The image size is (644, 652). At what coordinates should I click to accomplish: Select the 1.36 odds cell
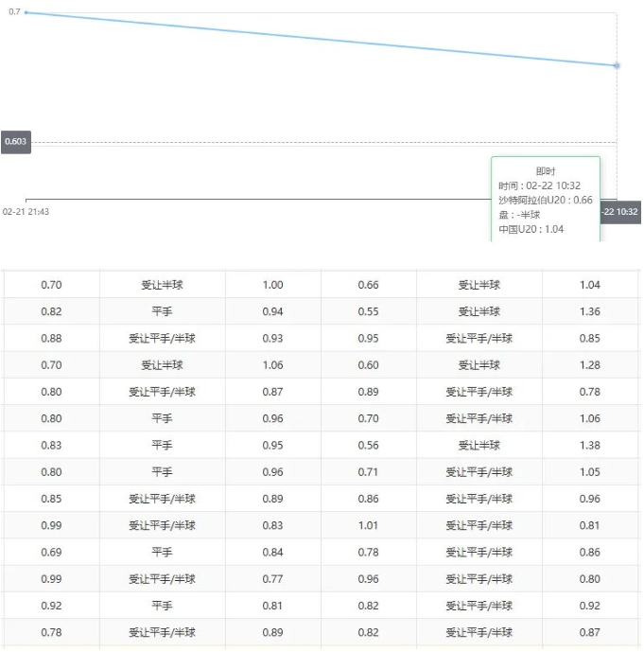tap(588, 311)
